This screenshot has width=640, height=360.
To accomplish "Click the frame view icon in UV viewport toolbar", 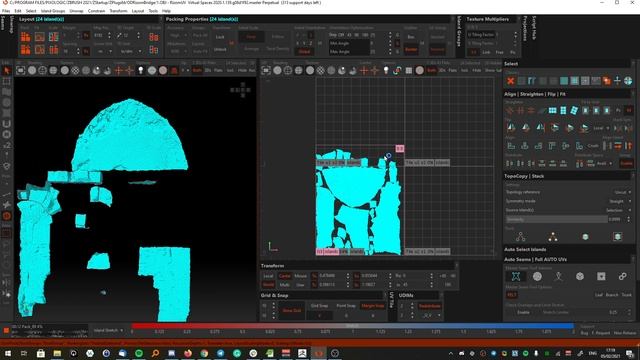I will [266, 71].
